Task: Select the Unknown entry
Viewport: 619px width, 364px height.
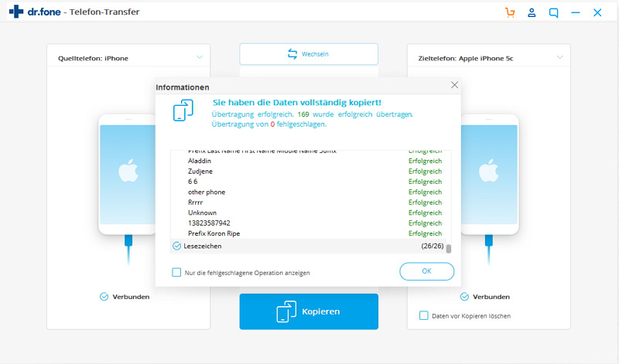Action: click(x=202, y=213)
